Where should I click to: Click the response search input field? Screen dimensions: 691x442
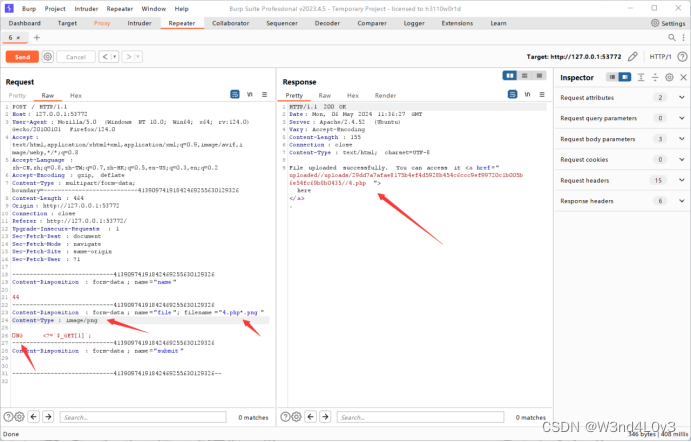pos(420,417)
